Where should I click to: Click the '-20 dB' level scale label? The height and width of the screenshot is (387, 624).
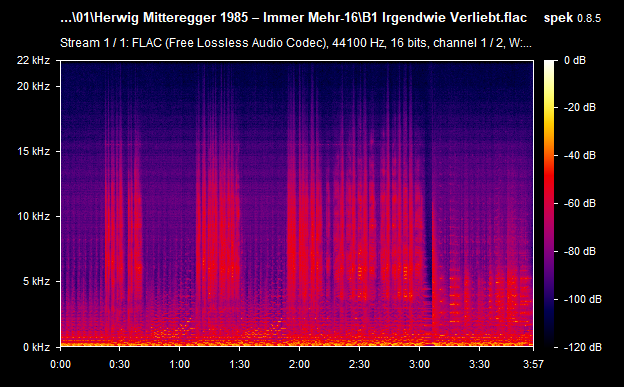(x=580, y=107)
